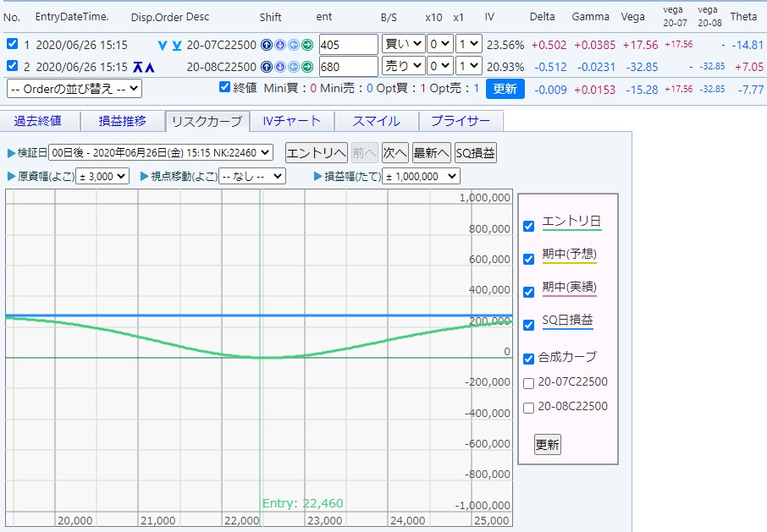Click the blue 更新 button
The height and width of the screenshot is (532, 767).
[x=505, y=89]
